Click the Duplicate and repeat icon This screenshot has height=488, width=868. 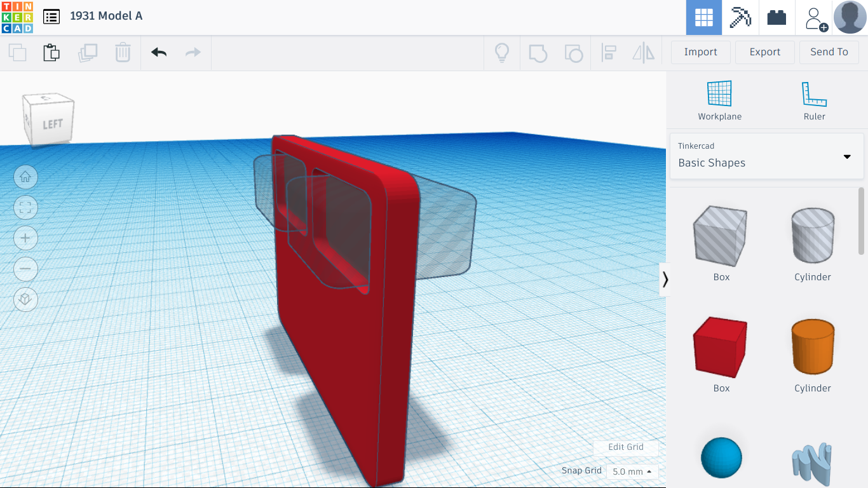88,53
